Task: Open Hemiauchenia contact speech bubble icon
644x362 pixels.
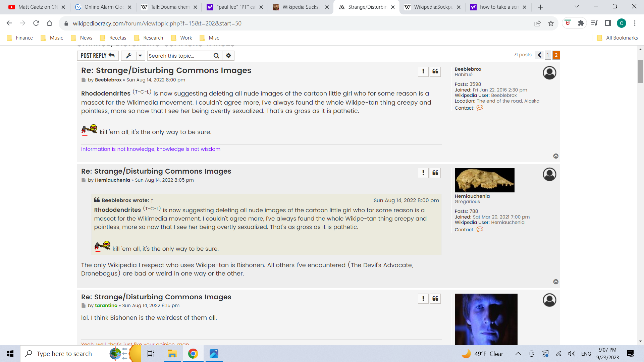Action: coord(480,230)
